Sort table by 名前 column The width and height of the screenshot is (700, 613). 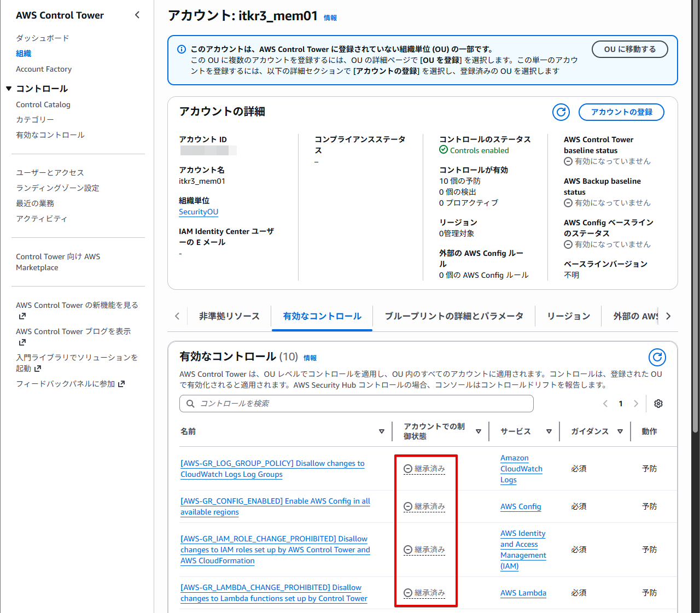pyautogui.click(x=381, y=431)
